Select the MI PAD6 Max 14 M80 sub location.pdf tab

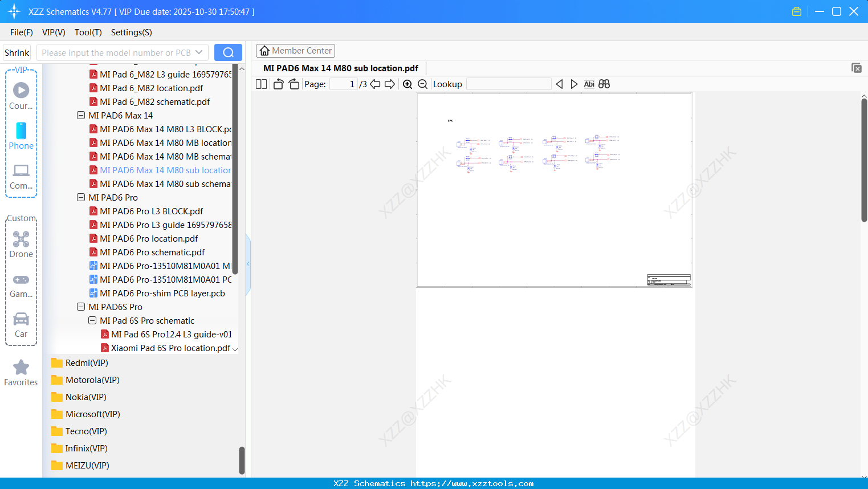(x=341, y=68)
